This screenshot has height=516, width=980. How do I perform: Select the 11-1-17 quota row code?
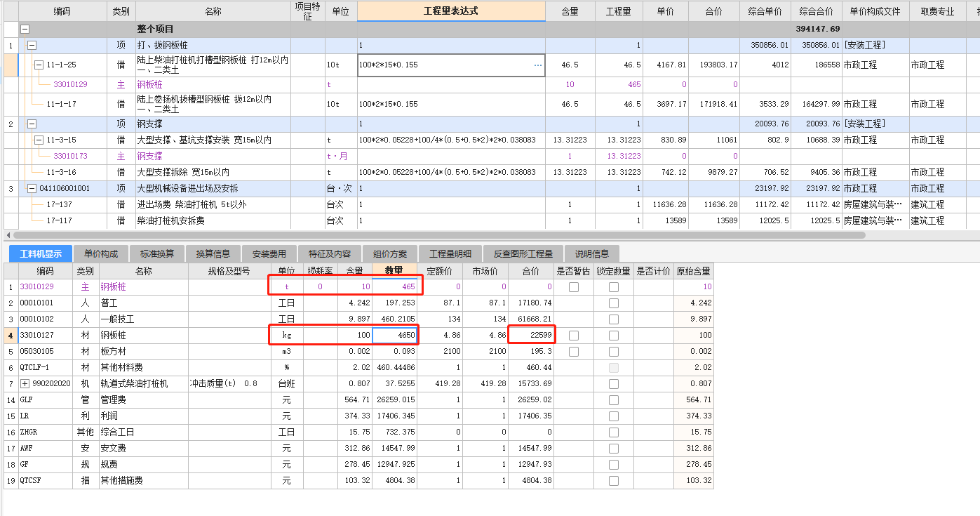click(x=62, y=104)
